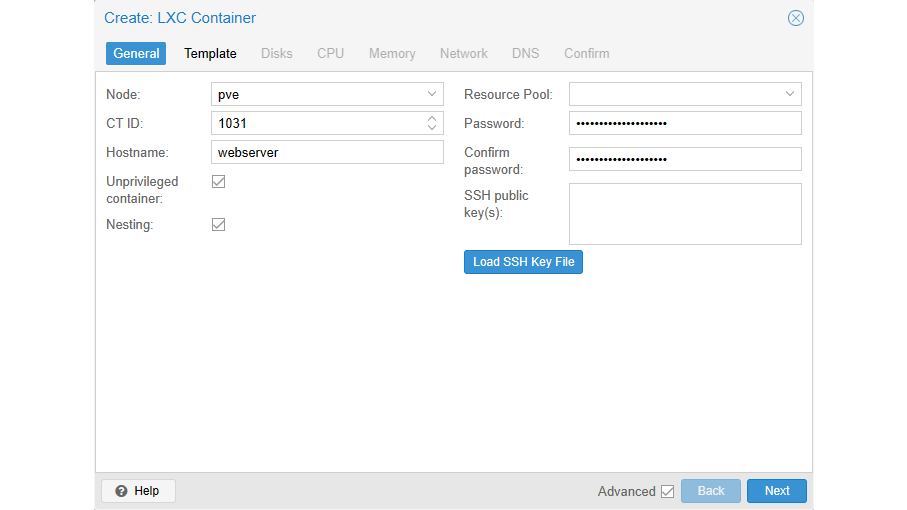Open the Disks tab

277,53
